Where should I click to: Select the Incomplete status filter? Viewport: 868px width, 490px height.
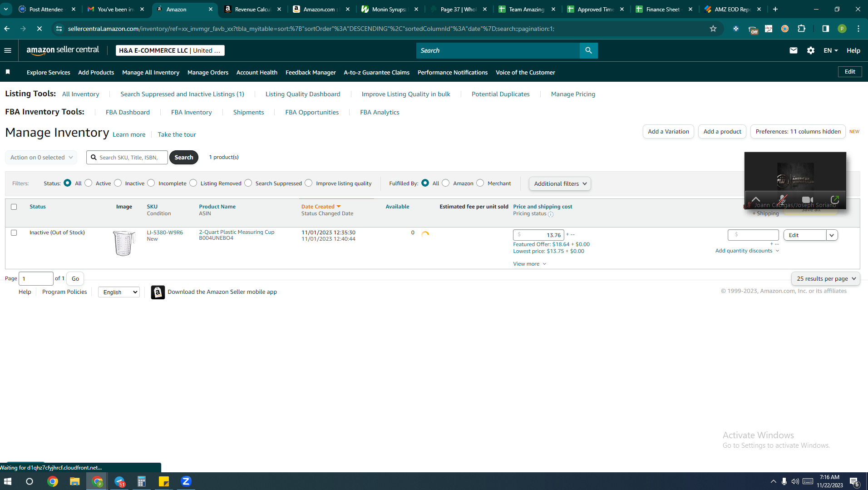(x=151, y=183)
